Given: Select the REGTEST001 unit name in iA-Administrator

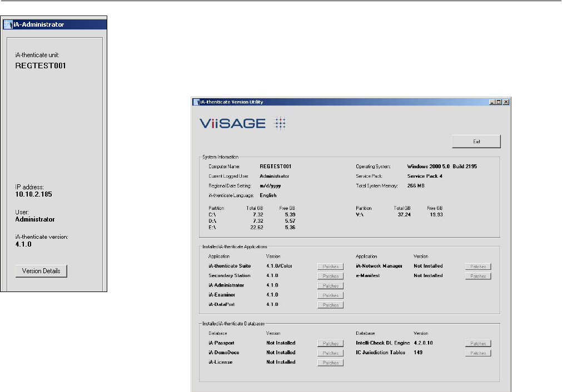Looking at the screenshot, I should (x=41, y=66).
